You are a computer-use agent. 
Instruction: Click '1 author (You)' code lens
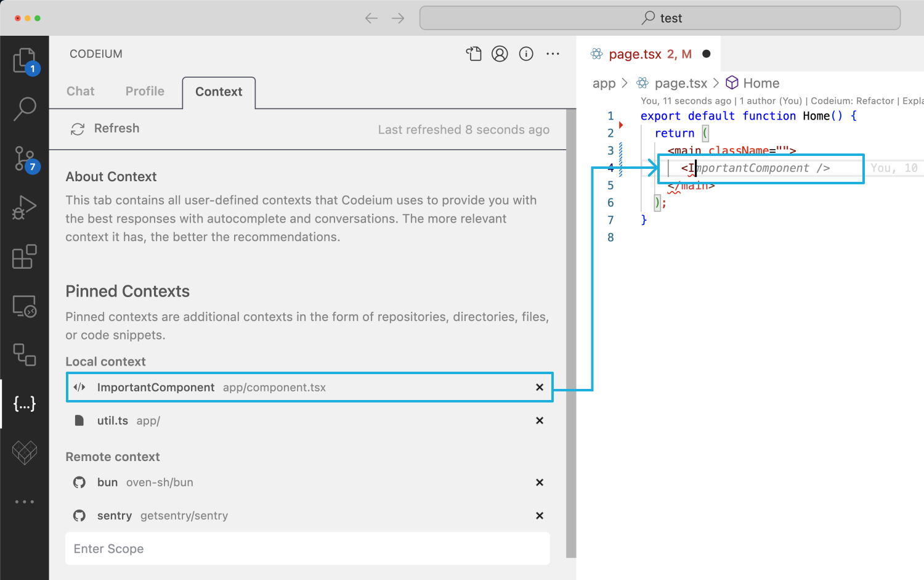click(x=771, y=101)
